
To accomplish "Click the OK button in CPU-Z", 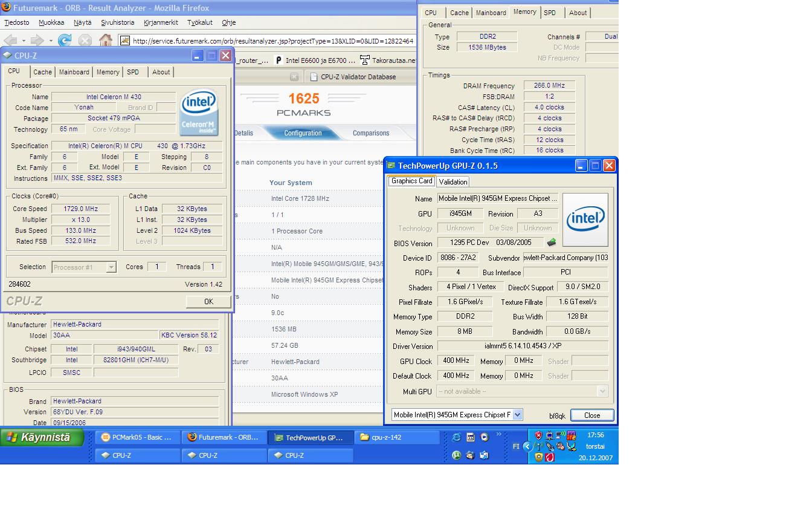I will point(208,301).
